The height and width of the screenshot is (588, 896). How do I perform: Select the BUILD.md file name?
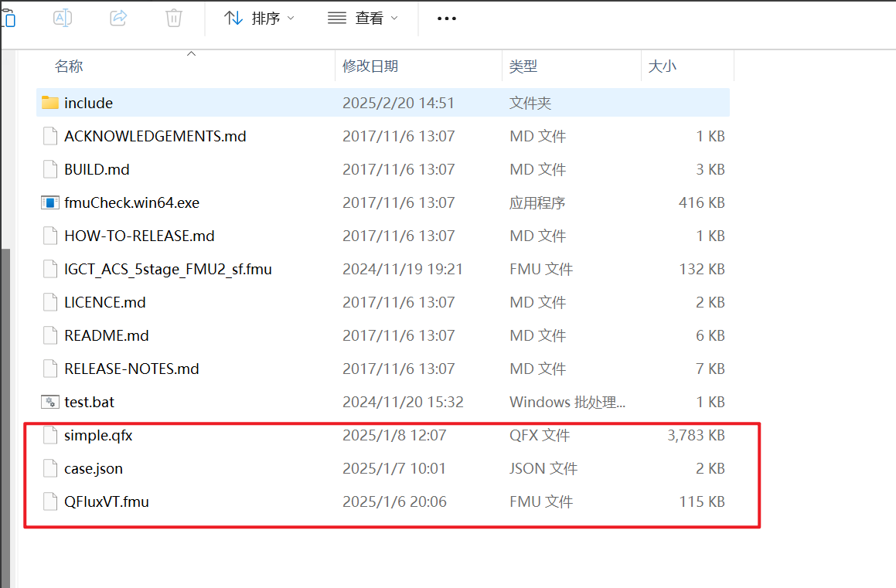(x=97, y=169)
